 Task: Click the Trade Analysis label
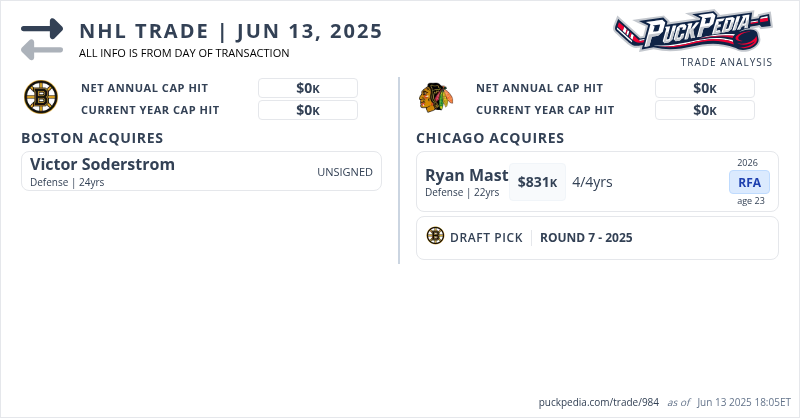[726, 62]
